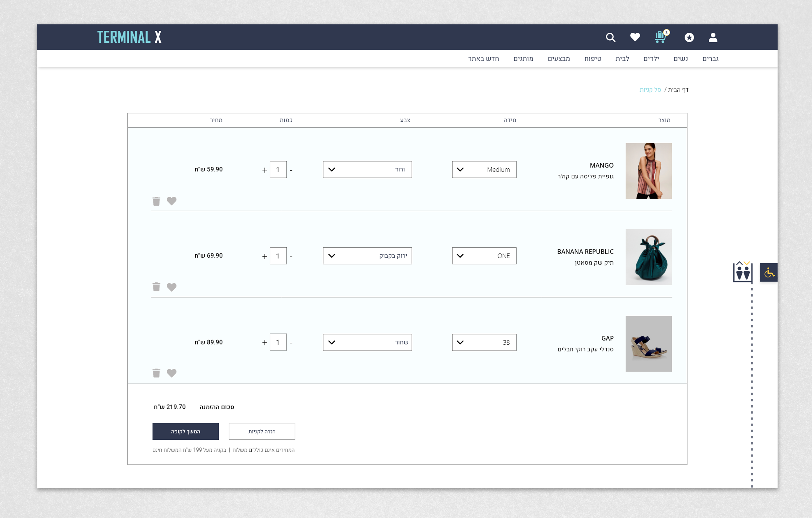The height and width of the screenshot is (518, 812).
Task: Open the טיפוח menu
Action: 593,59
